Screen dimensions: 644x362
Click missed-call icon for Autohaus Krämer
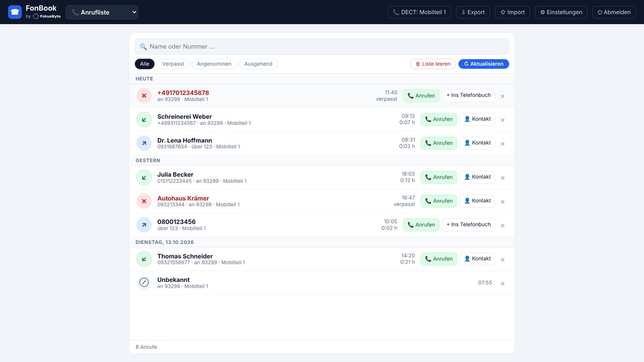click(x=144, y=201)
